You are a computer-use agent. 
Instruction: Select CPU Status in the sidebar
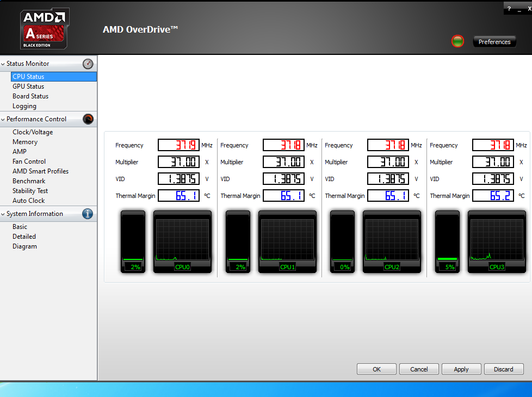(x=54, y=77)
